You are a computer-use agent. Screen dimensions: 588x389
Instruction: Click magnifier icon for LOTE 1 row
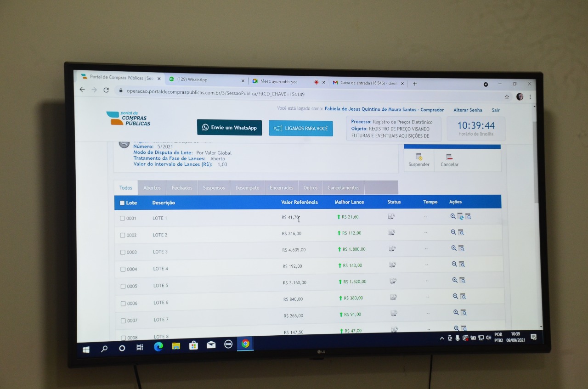[453, 216]
